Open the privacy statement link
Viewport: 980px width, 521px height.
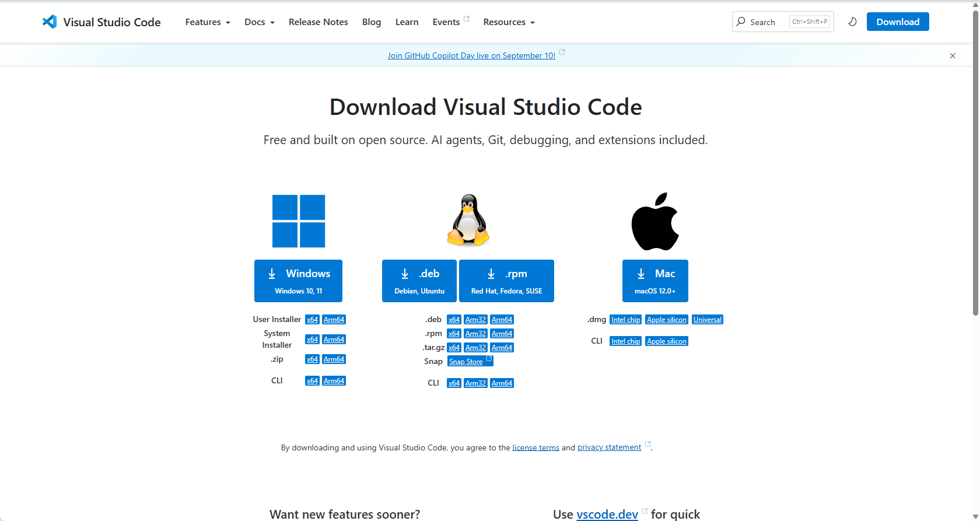tap(609, 447)
